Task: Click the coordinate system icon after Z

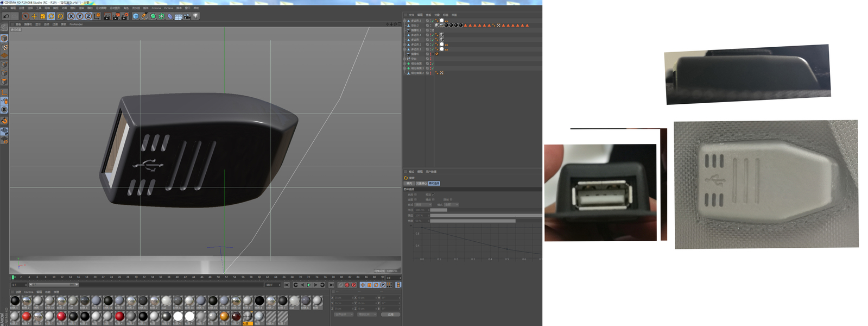Action: (97, 16)
